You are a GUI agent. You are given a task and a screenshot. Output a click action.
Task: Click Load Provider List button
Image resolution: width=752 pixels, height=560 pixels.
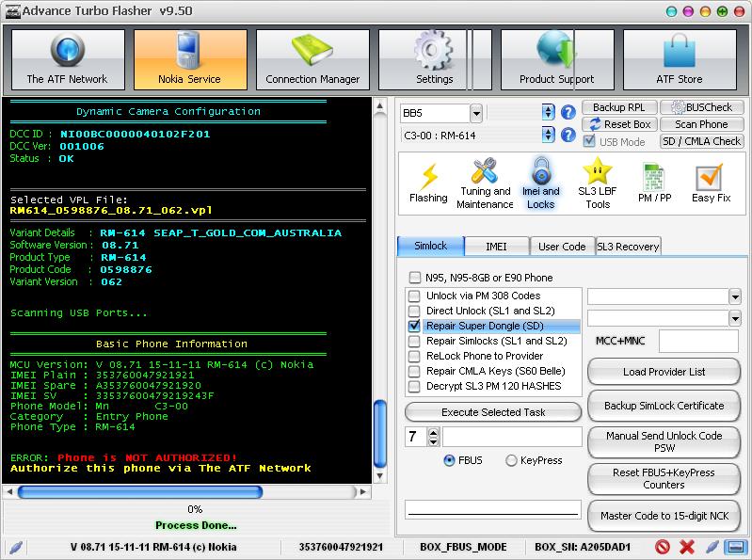tap(664, 372)
